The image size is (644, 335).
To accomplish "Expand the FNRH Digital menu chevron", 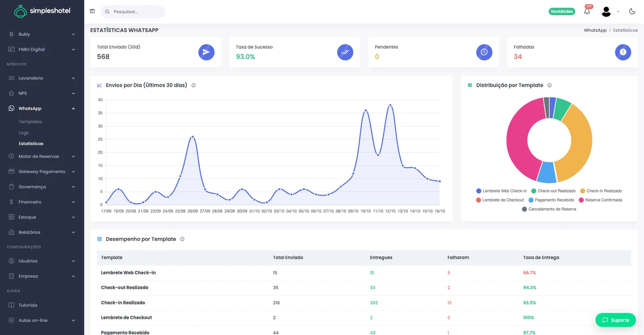I will (73, 50).
